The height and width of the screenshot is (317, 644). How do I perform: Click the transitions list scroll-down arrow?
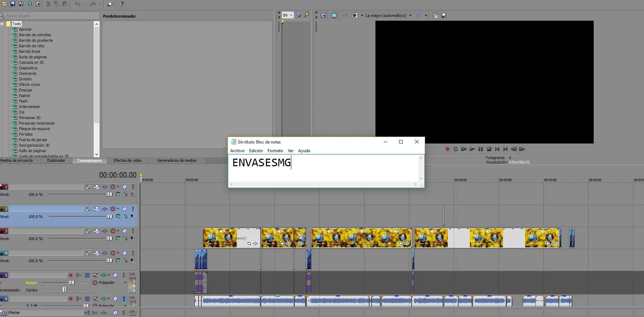click(x=97, y=155)
